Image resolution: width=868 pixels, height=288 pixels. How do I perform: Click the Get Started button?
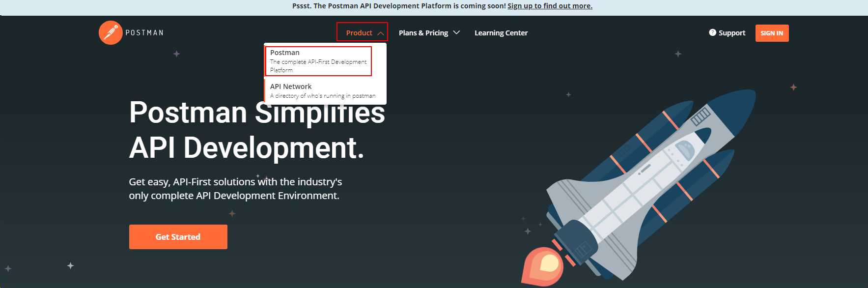pyautogui.click(x=178, y=237)
